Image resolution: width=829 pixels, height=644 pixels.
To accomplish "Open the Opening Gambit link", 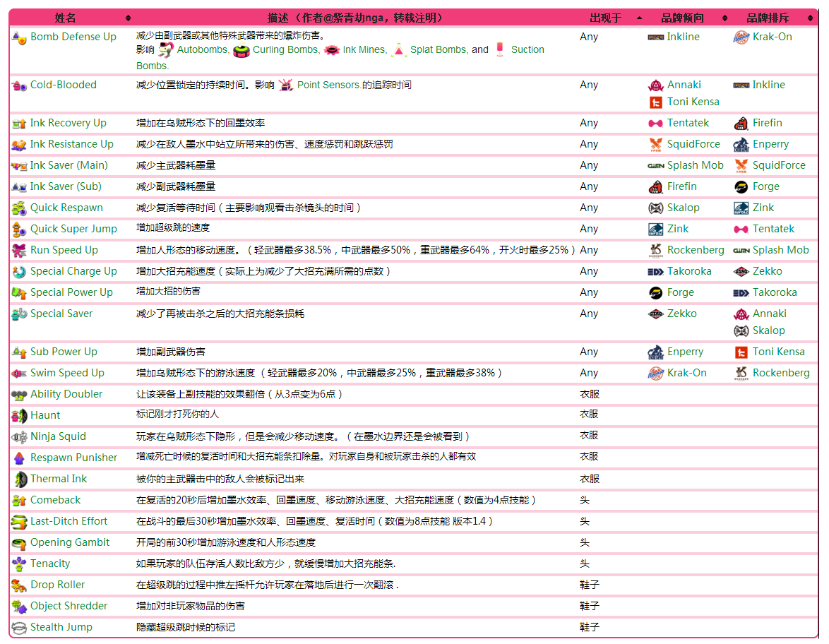I will coord(70,542).
